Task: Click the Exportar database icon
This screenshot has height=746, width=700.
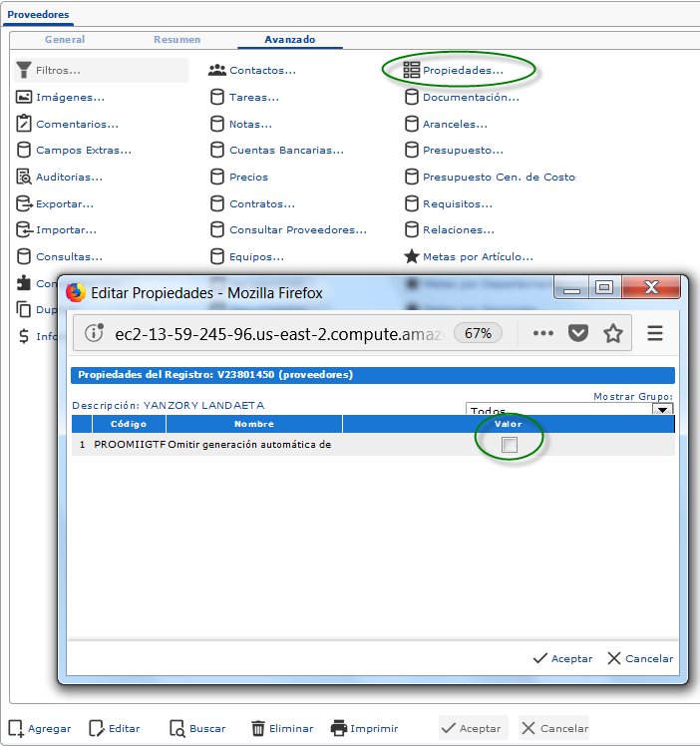Action: pos(24,203)
